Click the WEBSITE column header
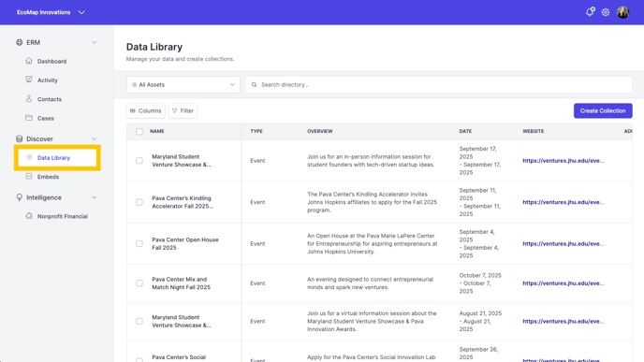Image resolution: width=644 pixels, height=362 pixels. coord(534,131)
